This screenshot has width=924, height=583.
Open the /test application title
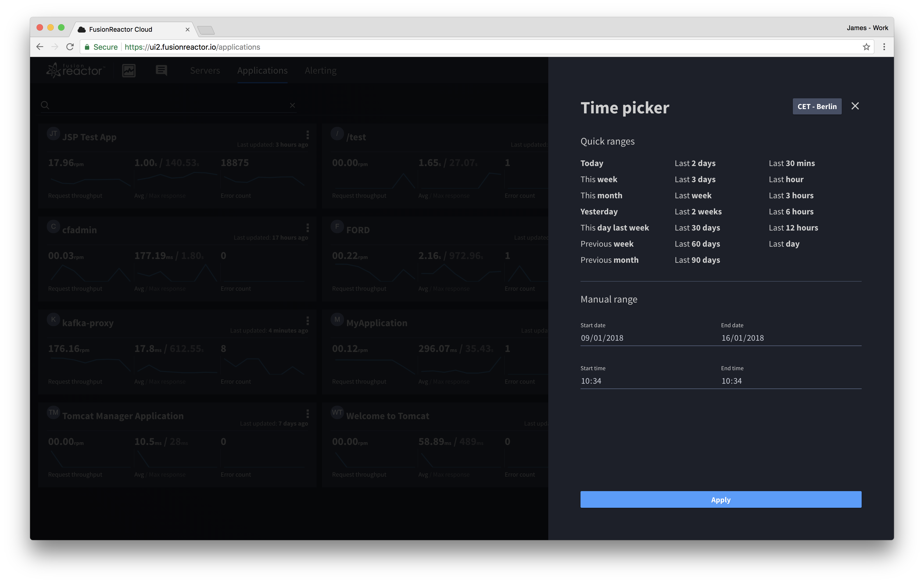[356, 137]
